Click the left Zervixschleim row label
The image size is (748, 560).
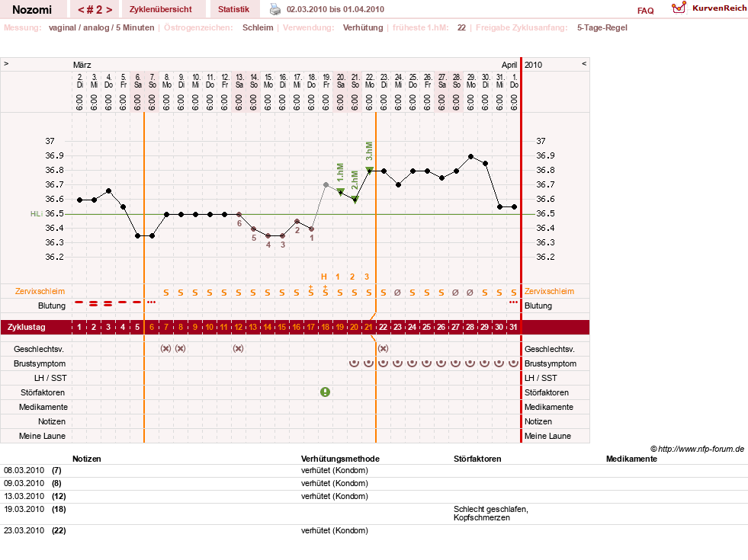click(x=40, y=291)
